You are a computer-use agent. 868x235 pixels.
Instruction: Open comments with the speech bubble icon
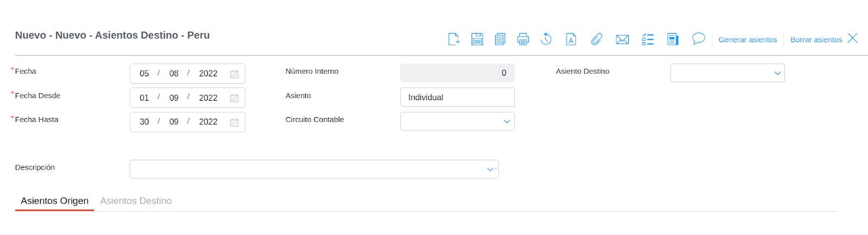(698, 38)
